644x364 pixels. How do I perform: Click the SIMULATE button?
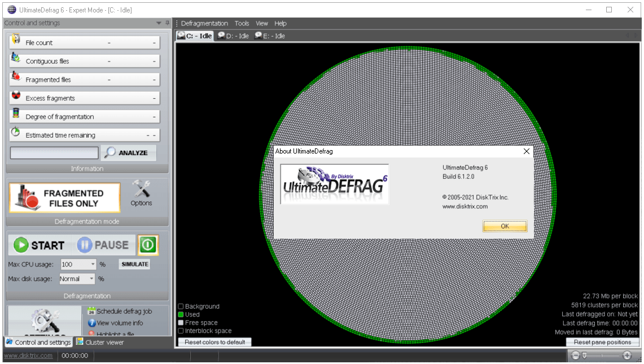pyautogui.click(x=135, y=264)
